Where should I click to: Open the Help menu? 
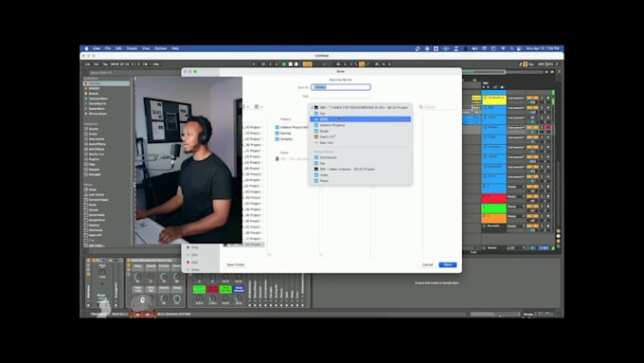pyautogui.click(x=175, y=48)
